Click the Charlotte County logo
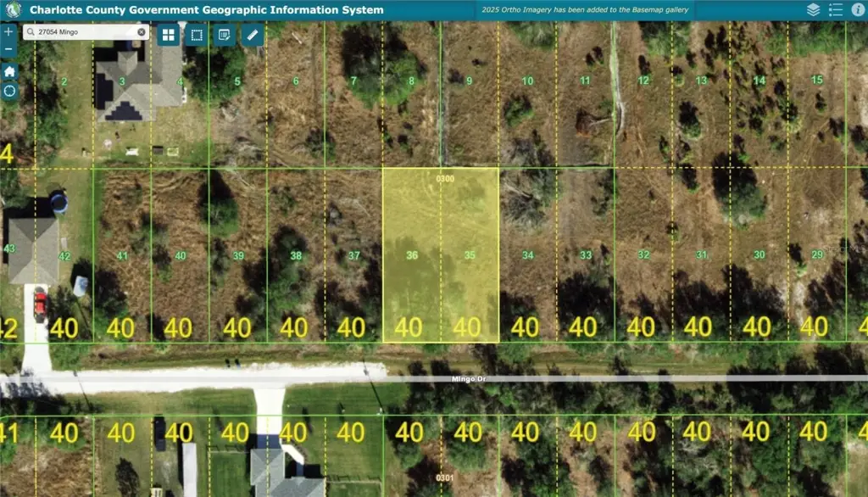The image size is (868, 497). 12,10
